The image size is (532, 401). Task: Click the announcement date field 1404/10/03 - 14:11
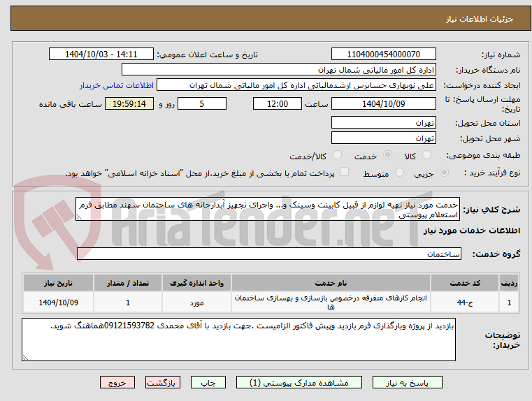pyautogui.click(x=101, y=54)
